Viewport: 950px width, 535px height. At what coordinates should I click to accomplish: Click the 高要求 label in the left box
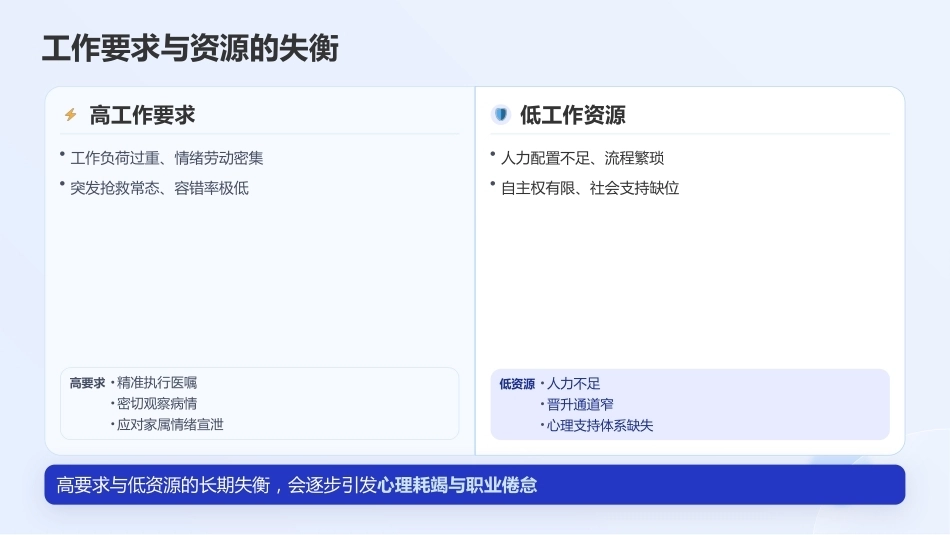pyautogui.click(x=87, y=383)
